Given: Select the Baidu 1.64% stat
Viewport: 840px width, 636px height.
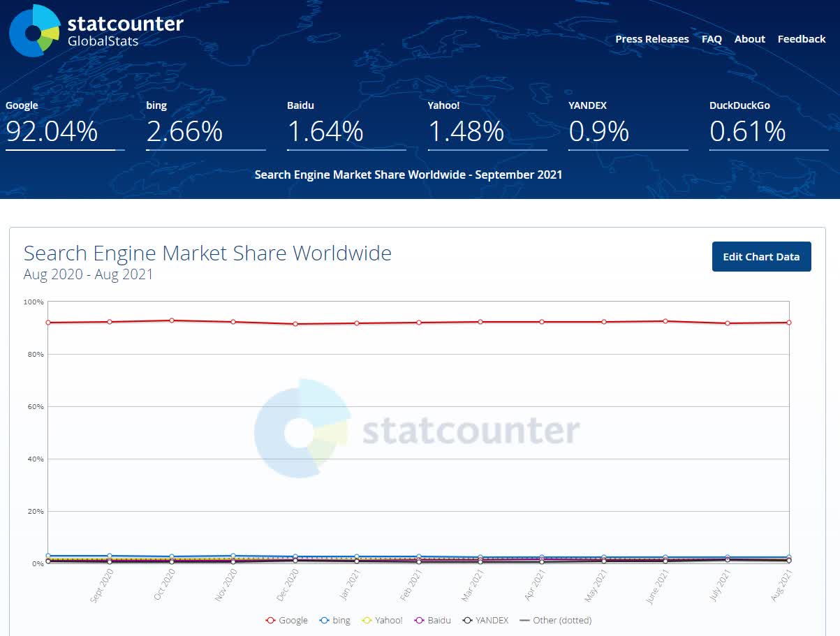Looking at the screenshot, I should point(346,125).
